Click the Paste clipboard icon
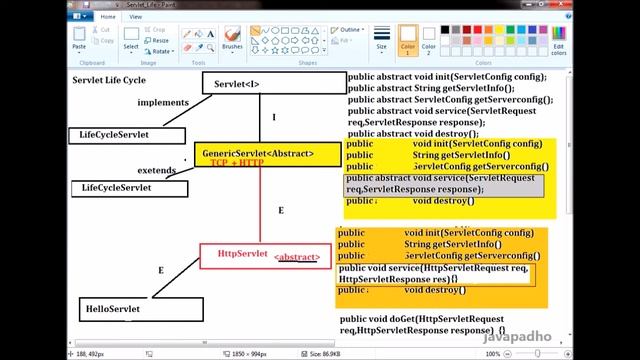640x360 pixels. click(79, 34)
